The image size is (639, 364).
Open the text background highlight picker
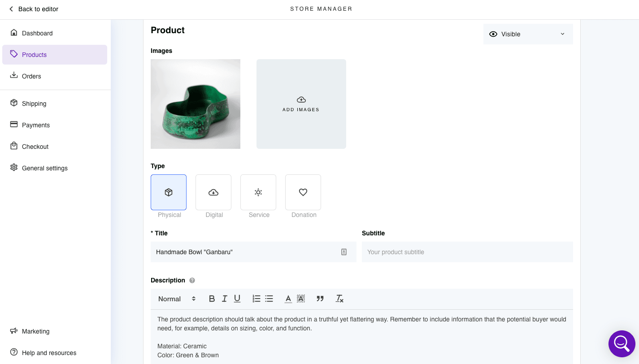point(301,299)
